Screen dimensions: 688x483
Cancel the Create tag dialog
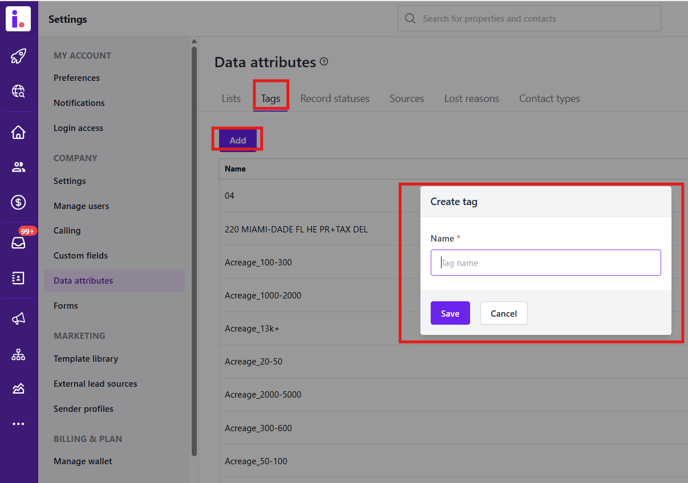[x=503, y=313]
